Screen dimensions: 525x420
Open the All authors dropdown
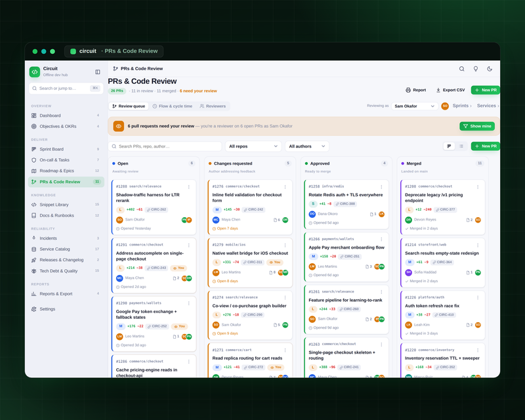pos(307,146)
